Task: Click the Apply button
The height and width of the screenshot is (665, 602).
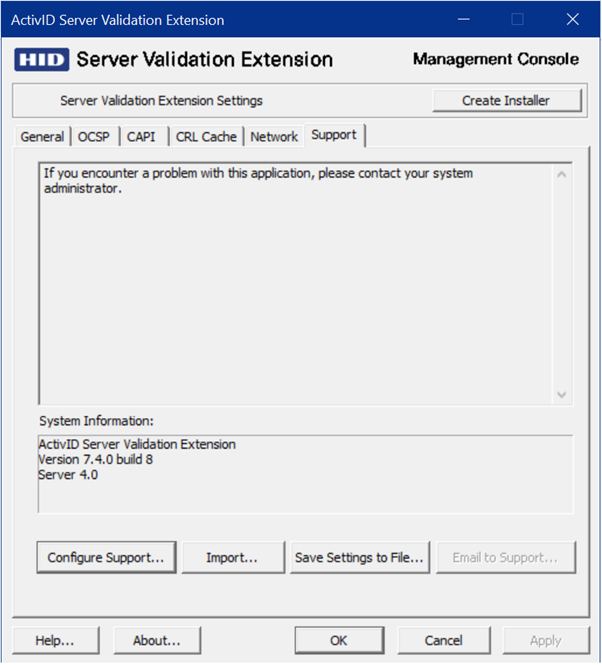Action: [x=545, y=640]
